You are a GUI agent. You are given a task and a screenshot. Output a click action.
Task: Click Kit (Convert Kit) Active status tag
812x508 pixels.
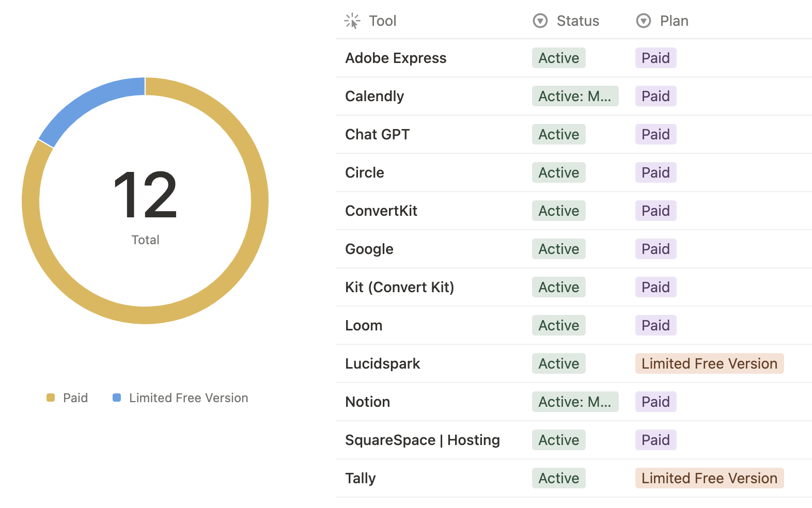click(x=559, y=287)
